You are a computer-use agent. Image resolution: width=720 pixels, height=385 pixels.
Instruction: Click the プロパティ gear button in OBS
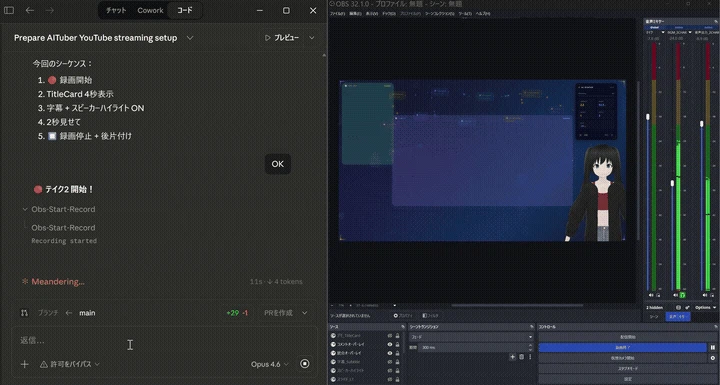(x=403, y=316)
